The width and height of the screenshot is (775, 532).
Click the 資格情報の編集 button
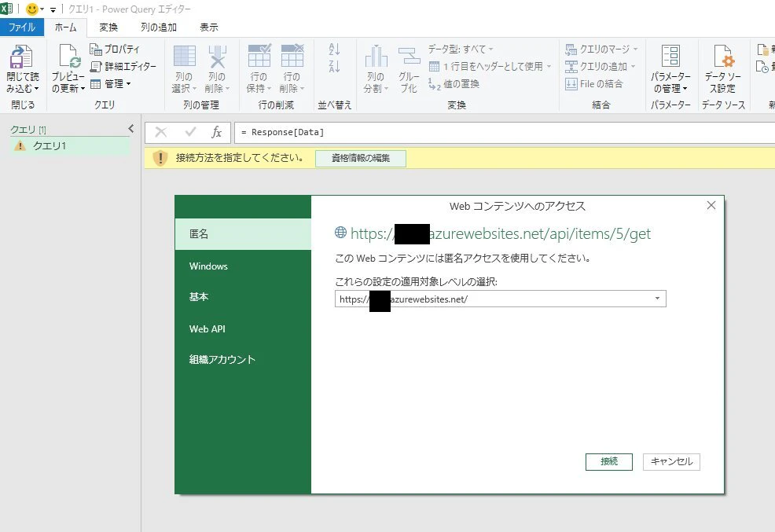point(361,158)
